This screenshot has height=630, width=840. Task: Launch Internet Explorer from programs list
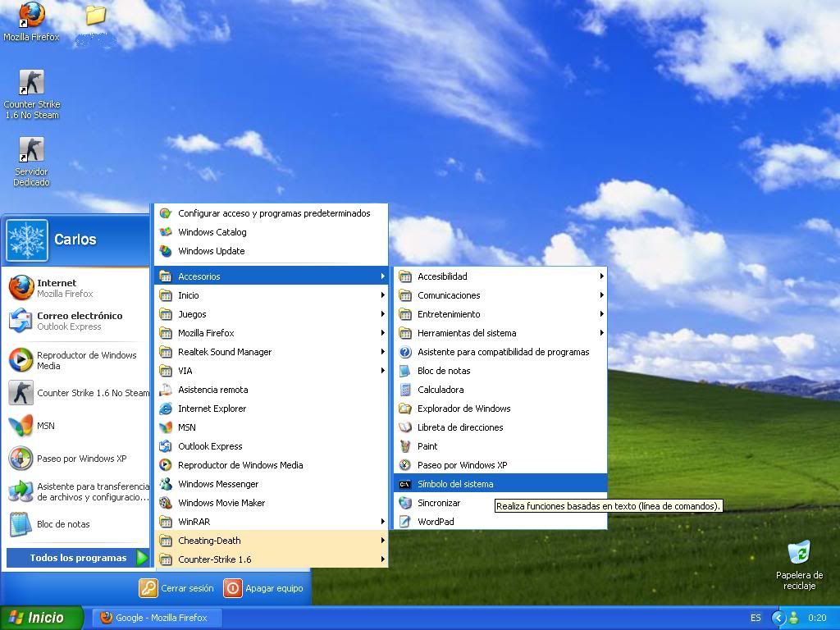pos(271,409)
